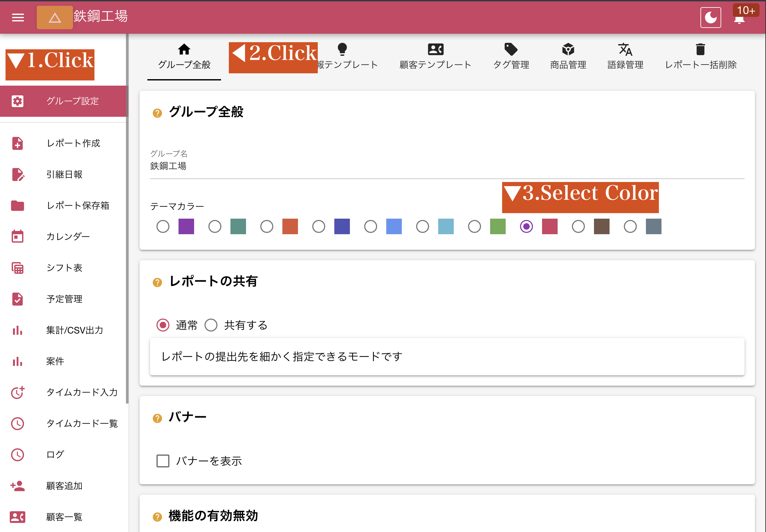The height and width of the screenshot is (532, 766).
Task: Select the 通常 radio option
Action: pos(163,325)
